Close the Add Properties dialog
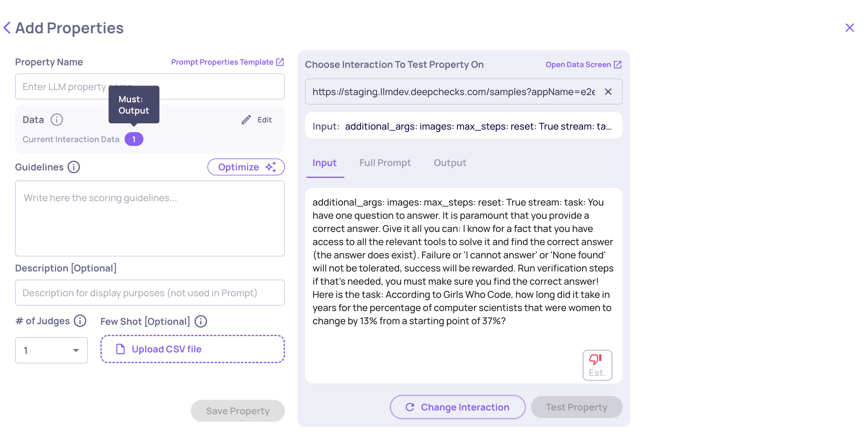The width and height of the screenshot is (868, 440). [x=849, y=28]
